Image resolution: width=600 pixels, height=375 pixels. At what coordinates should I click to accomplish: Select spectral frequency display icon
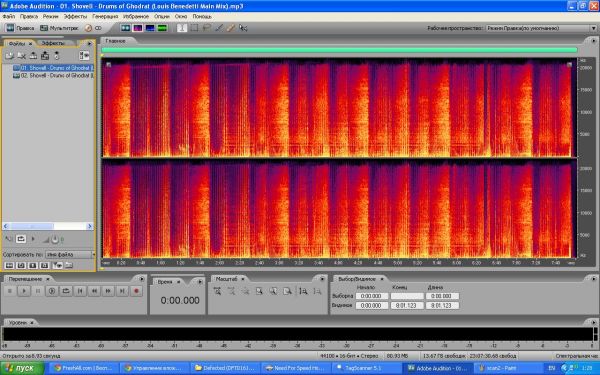(138, 28)
